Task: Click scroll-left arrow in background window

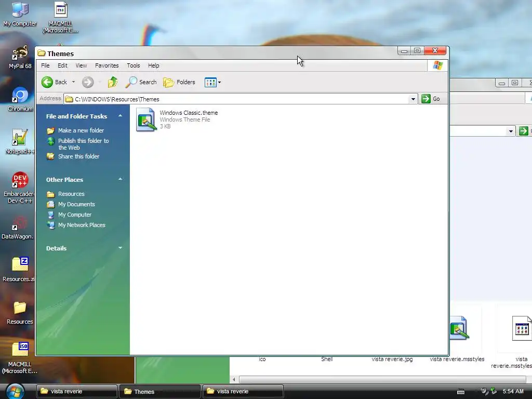Action: 234,379
